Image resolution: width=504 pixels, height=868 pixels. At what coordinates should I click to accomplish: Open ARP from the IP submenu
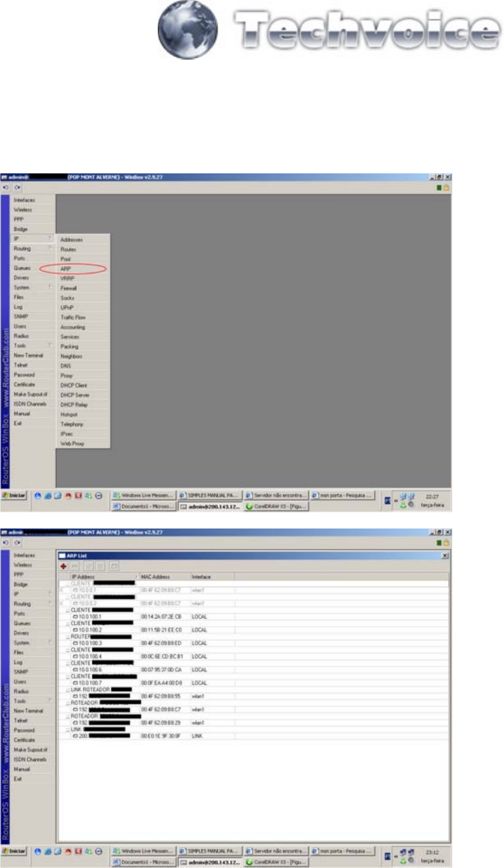[x=66, y=268]
